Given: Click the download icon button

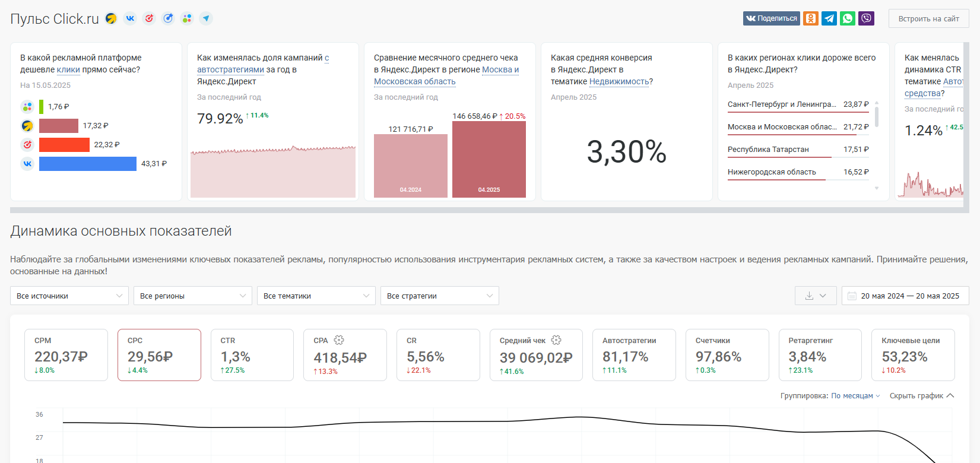Looking at the screenshot, I should [x=809, y=296].
